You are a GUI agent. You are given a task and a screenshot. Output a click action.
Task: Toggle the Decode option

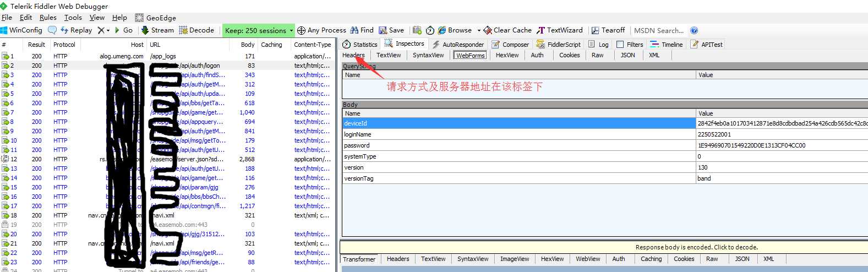[196, 30]
